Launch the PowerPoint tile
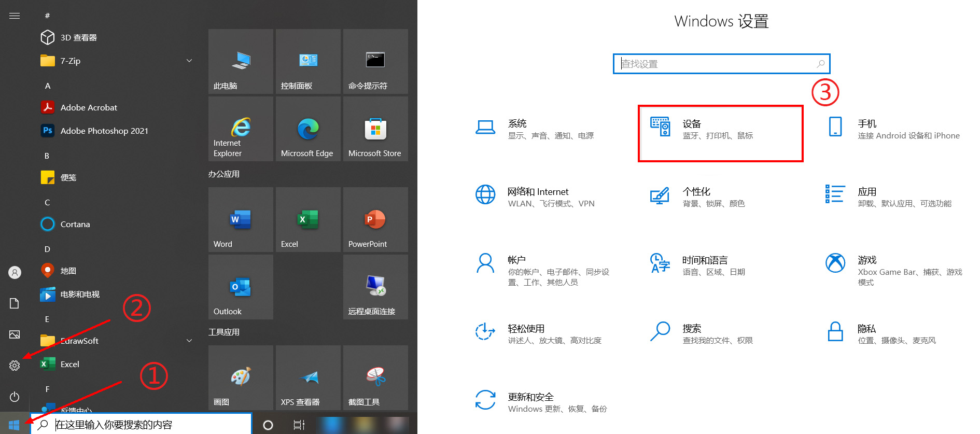The image size is (980, 434). point(375,220)
